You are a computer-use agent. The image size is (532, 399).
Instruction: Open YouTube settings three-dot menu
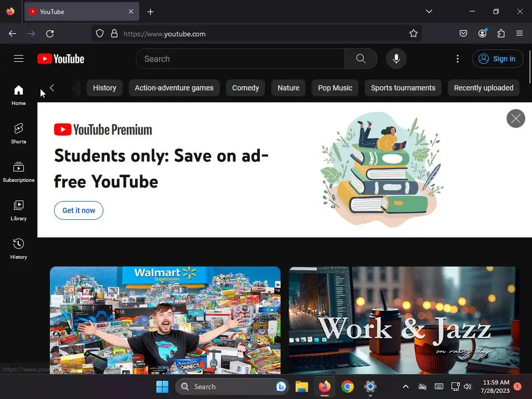point(458,59)
